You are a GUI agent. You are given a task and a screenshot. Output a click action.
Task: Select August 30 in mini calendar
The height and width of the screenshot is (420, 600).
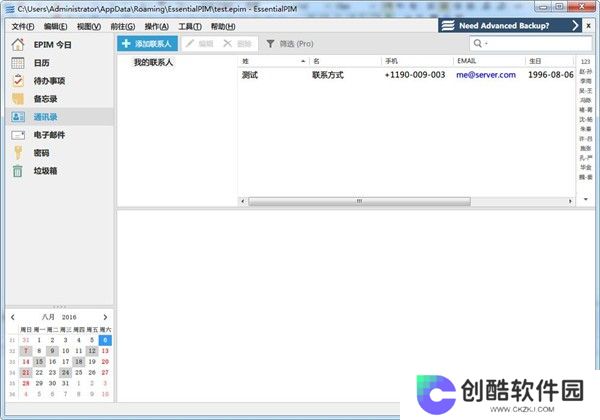coord(52,383)
